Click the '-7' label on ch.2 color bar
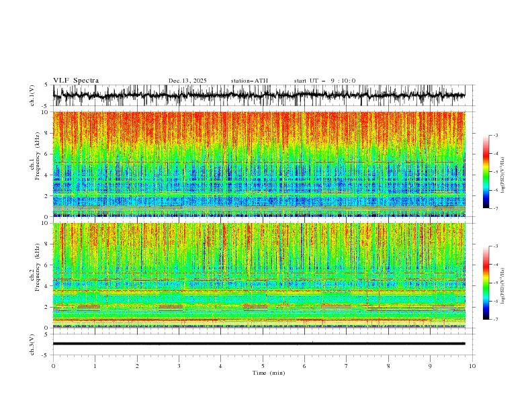The image size is (532, 411). tap(495, 320)
